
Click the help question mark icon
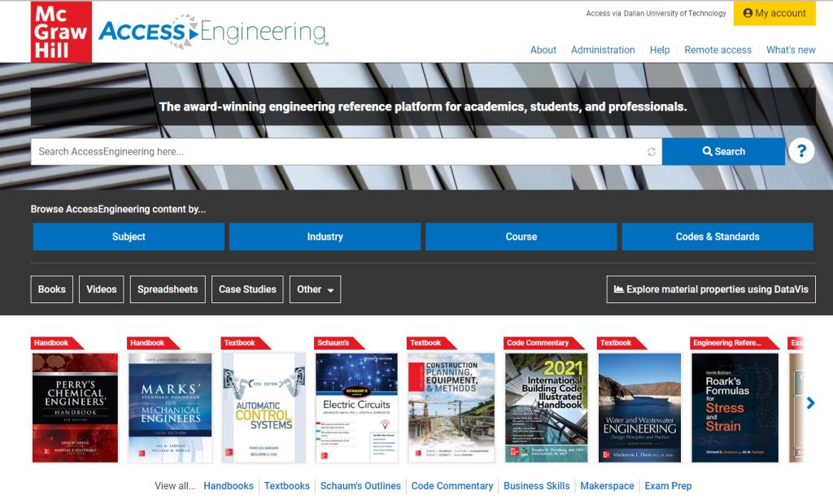click(801, 151)
